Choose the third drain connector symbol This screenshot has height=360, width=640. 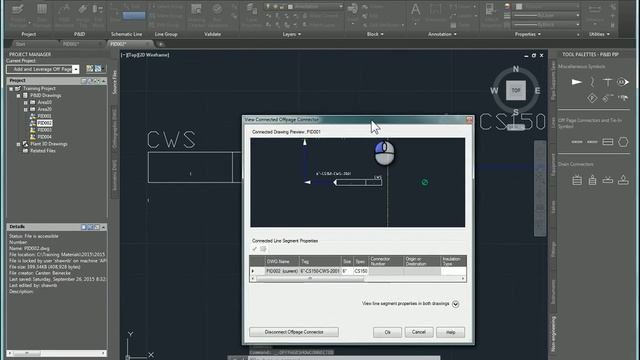coord(608,180)
